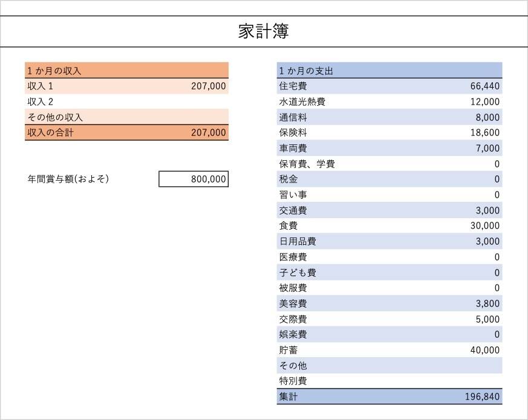Click the 習い事 value 0
Image resolution: width=528 pixels, height=420 pixels.
coord(497,195)
